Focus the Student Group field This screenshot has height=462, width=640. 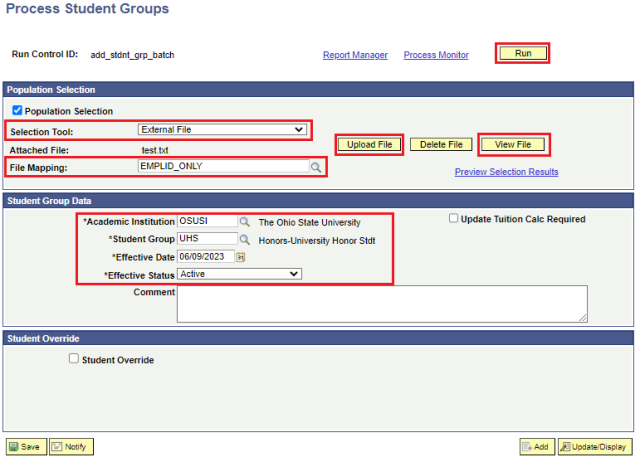click(207, 238)
